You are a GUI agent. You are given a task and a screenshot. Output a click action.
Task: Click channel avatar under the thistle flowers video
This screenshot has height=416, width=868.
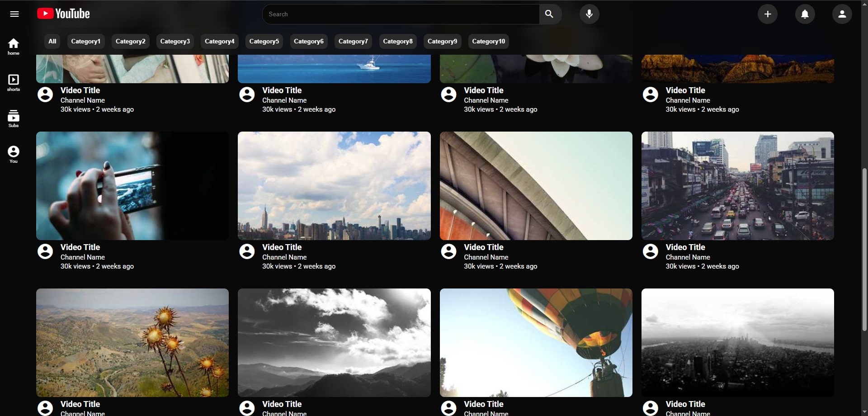point(45,408)
